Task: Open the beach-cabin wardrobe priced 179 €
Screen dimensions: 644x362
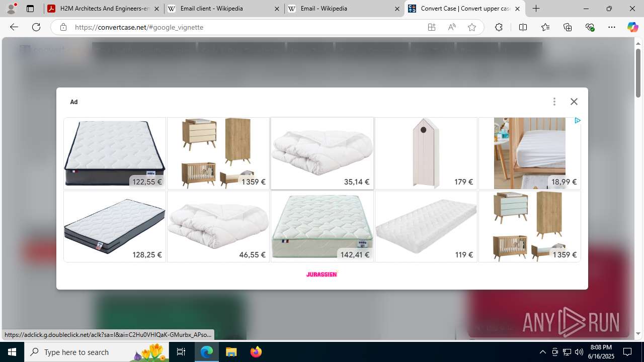Action: (426, 153)
